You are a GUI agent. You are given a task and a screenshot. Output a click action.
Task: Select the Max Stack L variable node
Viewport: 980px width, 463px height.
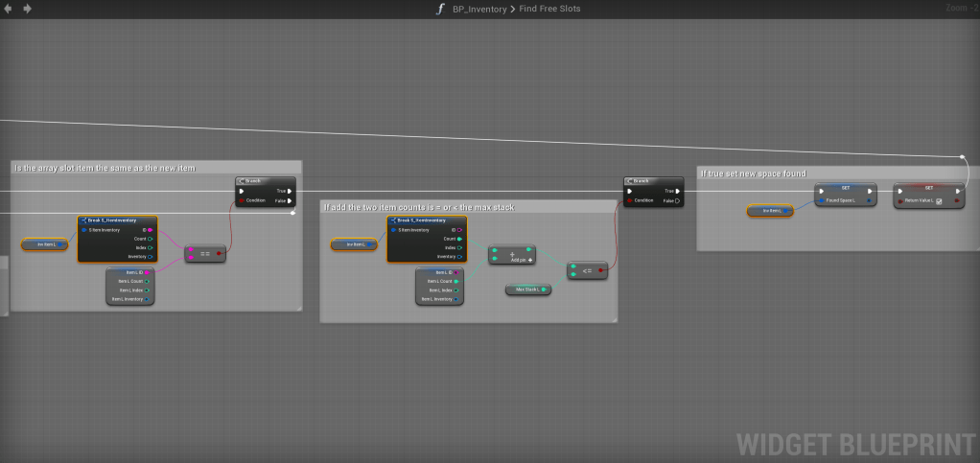[527, 289]
